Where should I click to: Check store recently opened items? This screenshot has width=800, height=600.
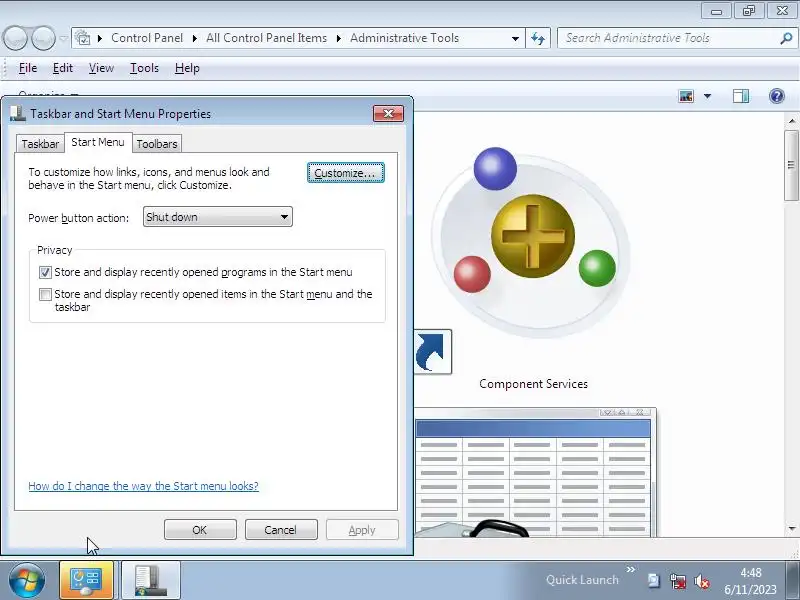click(x=45, y=294)
